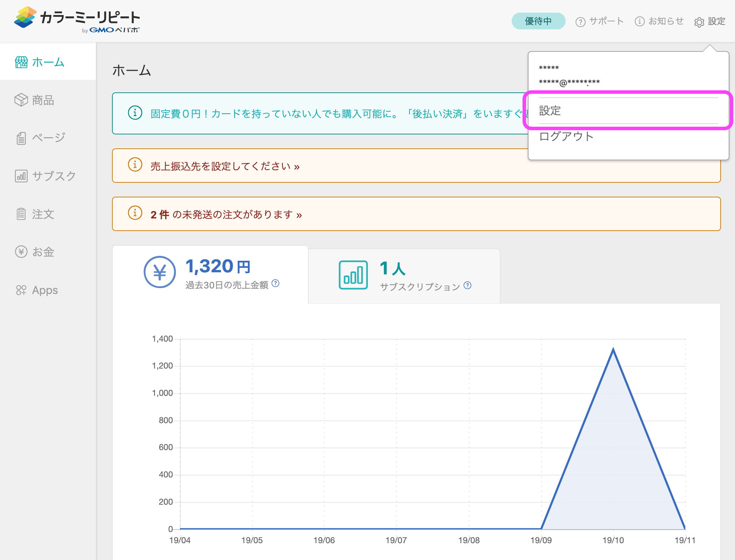Viewport: 735px width, 560px height.
Task: Click the box icon next to 商品
Action: pos(21,100)
